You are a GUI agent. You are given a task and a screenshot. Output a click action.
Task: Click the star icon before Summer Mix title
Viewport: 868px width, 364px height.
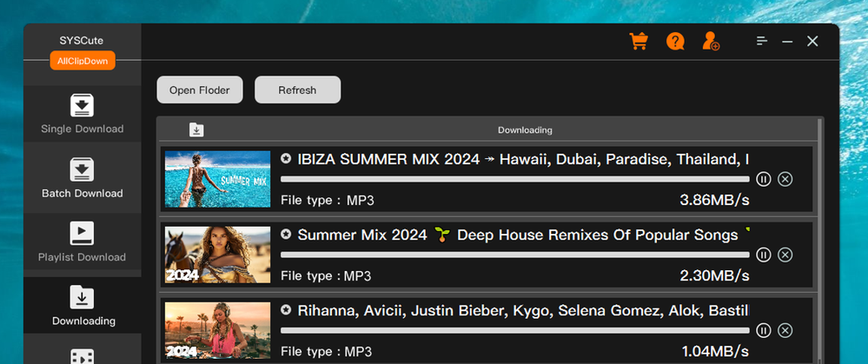286,235
